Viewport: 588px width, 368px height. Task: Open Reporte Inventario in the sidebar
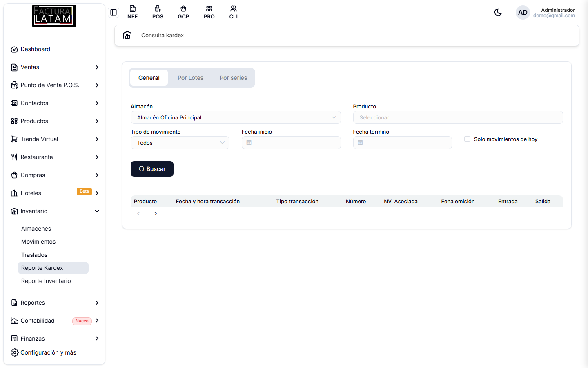click(53, 281)
